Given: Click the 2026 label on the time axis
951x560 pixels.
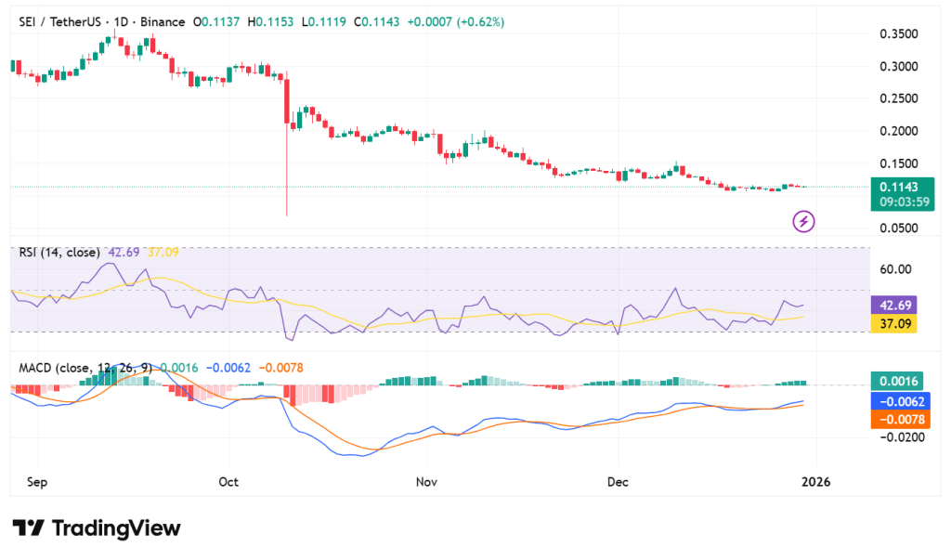Looking at the screenshot, I should [815, 482].
